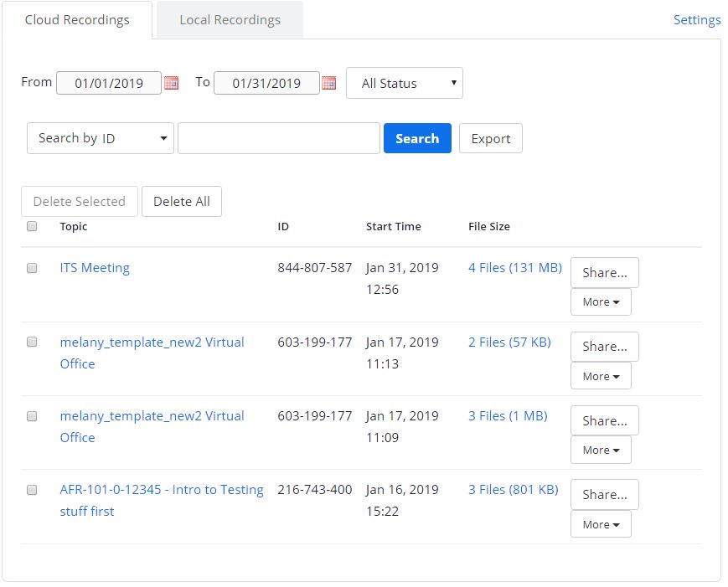Screen dimensions: 728x587
Task: Open the To date calendar icon
Action: 328,83
